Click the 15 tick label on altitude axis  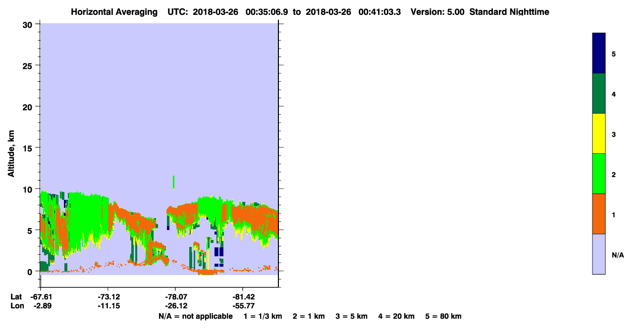point(29,148)
